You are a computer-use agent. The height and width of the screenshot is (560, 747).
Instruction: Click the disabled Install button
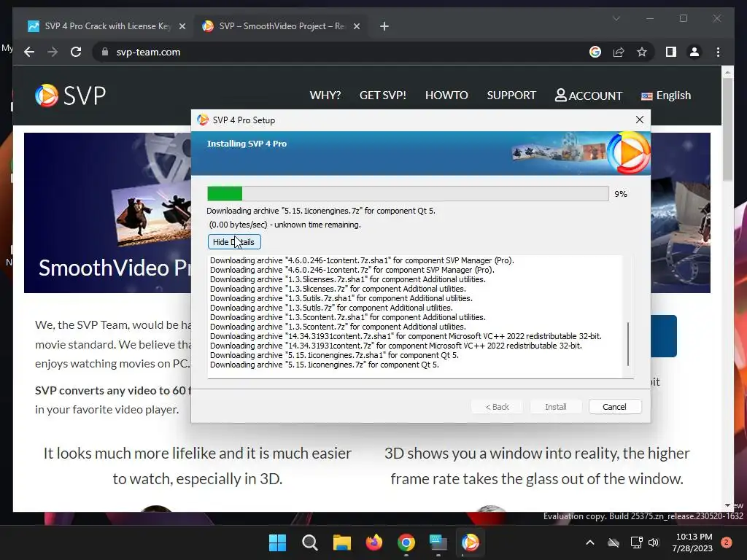pyautogui.click(x=555, y=407)
